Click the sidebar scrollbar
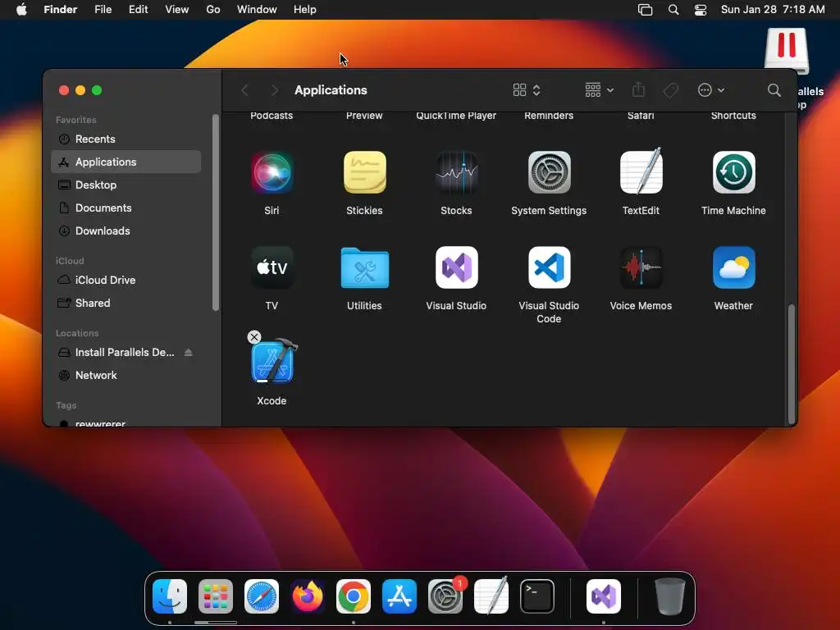This screenshot has height=630, width=840. 216,212
